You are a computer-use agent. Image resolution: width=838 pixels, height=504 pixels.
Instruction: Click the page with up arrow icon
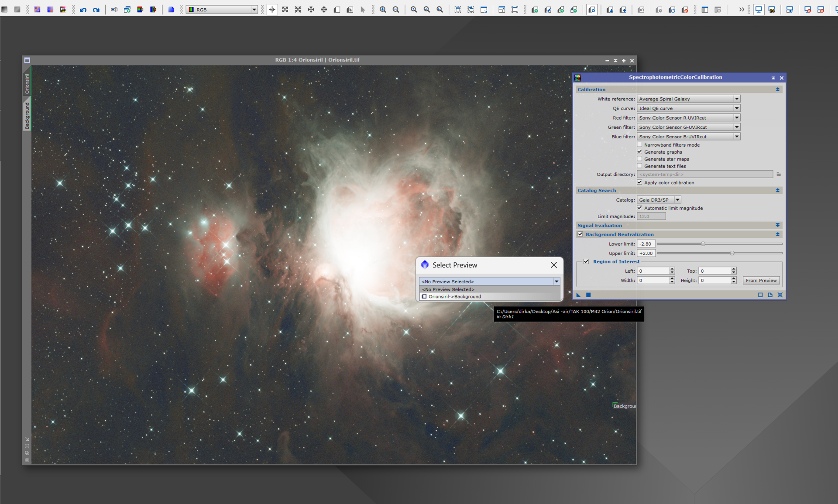point(623,10)
